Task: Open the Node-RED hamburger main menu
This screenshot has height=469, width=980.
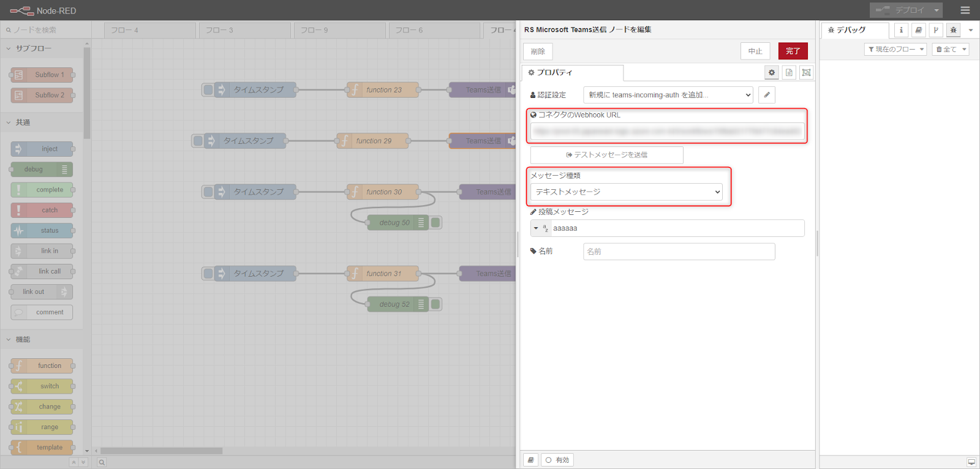Action: (965, 10)
